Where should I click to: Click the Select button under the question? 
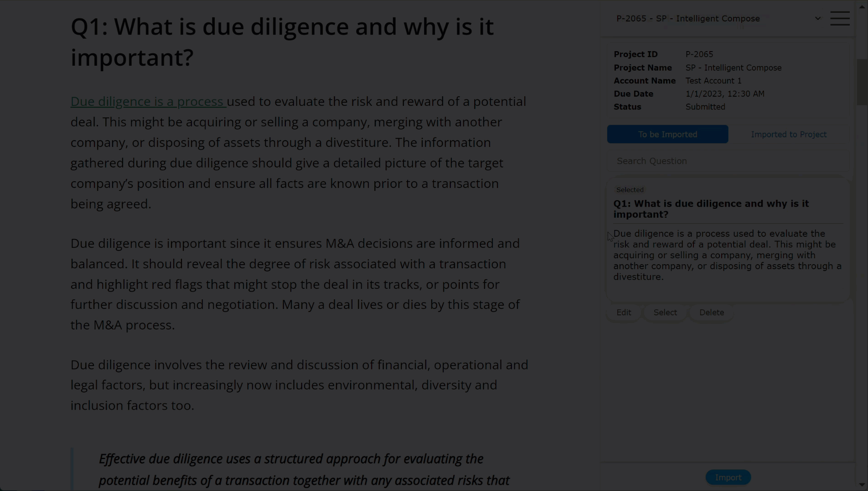(x=665, y=313)
